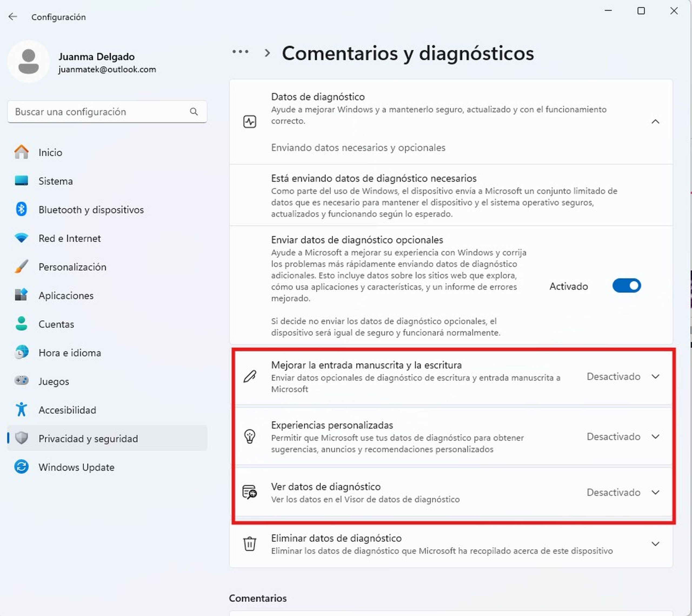Screen dimensions: 692x616
Task: Select Aplicaciones in the sidebar
Action: click(x=107, y=295)
